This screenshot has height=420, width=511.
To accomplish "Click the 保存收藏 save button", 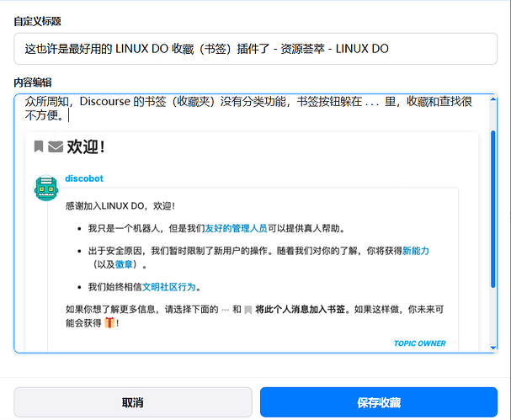I will coord(379,402).
